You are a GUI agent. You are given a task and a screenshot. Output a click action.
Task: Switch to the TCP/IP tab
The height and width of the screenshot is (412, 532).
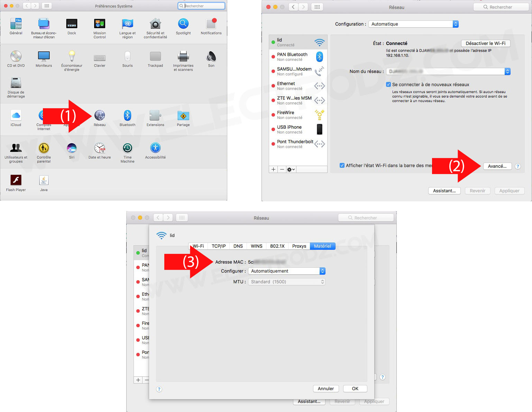[x=219, y=246]
